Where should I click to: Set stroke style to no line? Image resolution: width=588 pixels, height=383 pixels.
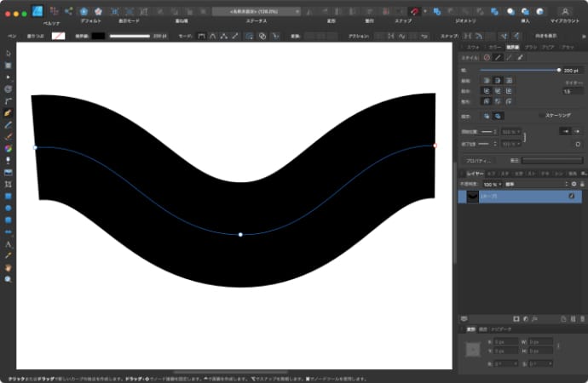pyautogui.click(x=487, y=57)
